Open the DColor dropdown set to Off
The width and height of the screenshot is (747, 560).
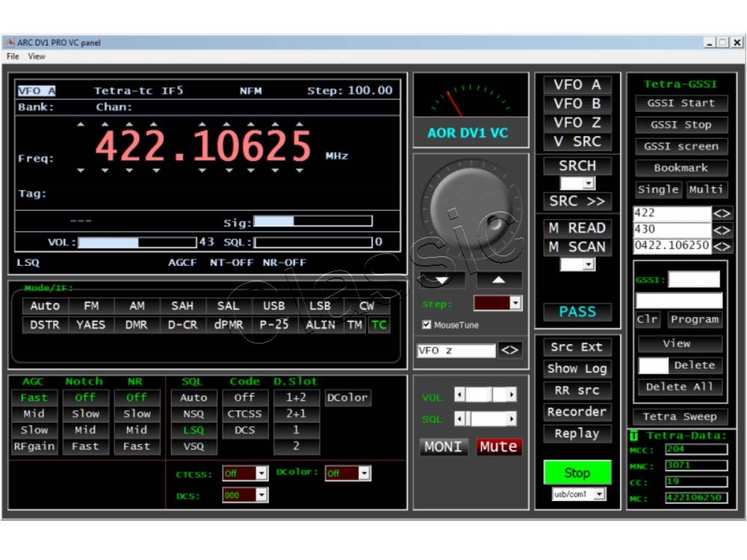(364, 473)
